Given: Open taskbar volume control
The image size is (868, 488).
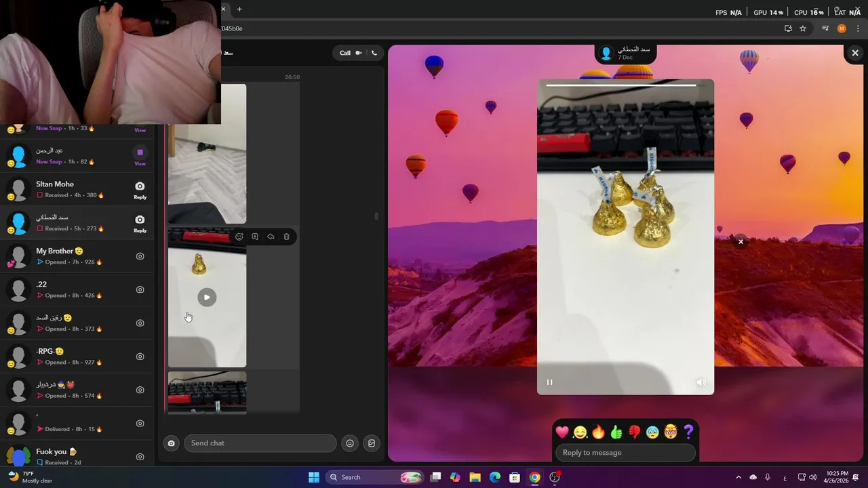Looking at the screenshot, I should click(814, 477).
